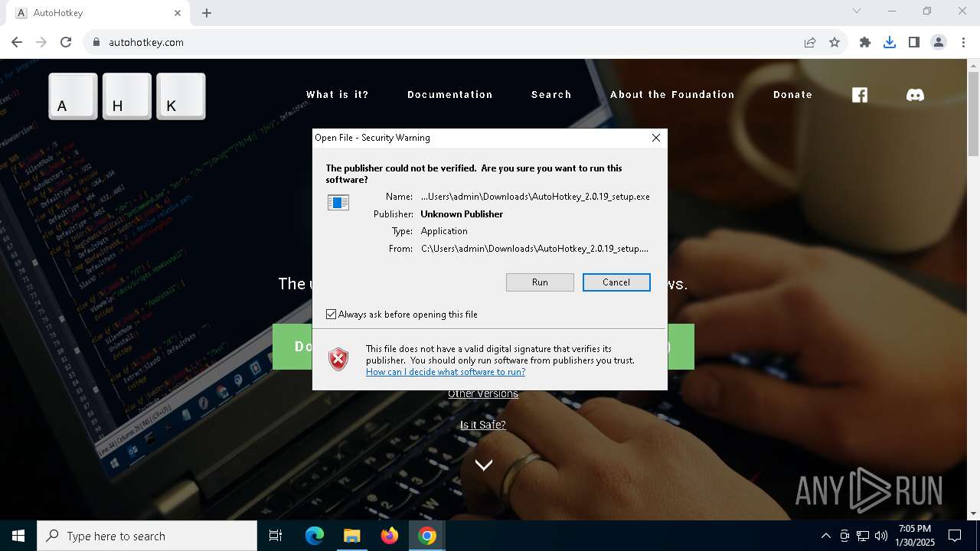980x551 pixels.
Task: Click the red shield warning icon
Action: (338, 359)
